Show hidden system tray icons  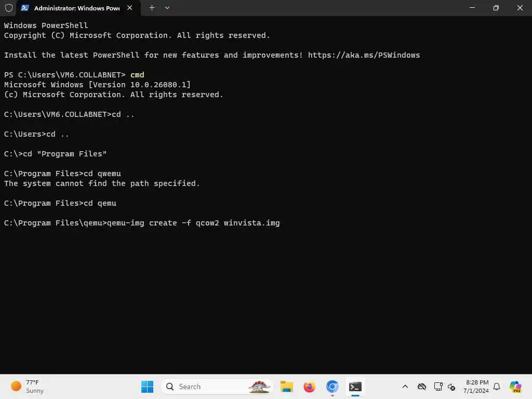click(x=405, y=387)
